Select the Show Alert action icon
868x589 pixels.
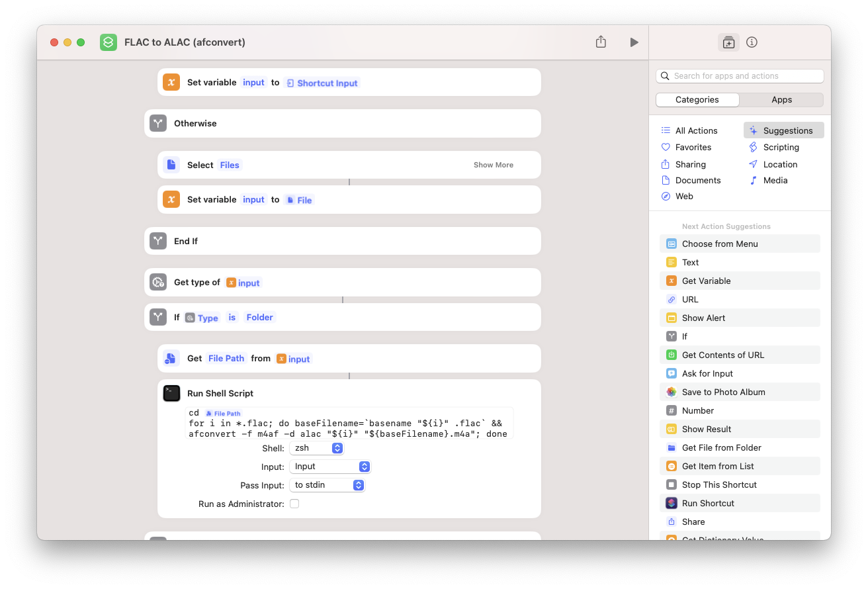672,318
